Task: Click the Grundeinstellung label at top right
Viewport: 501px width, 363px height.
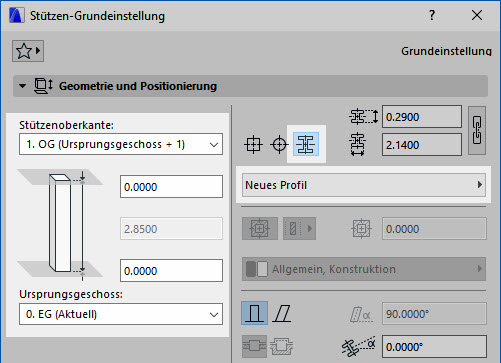Action: (x=446, y=51)
